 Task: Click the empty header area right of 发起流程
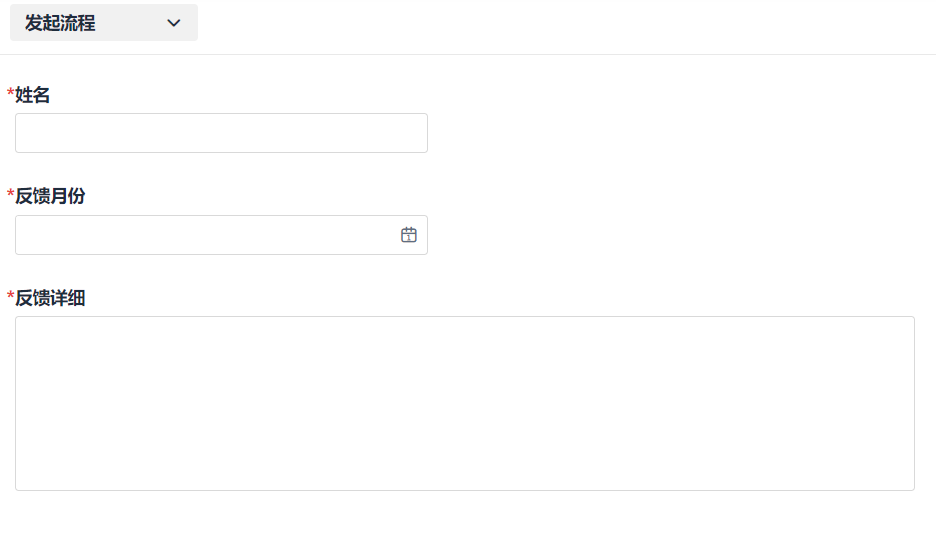[560, 24]
